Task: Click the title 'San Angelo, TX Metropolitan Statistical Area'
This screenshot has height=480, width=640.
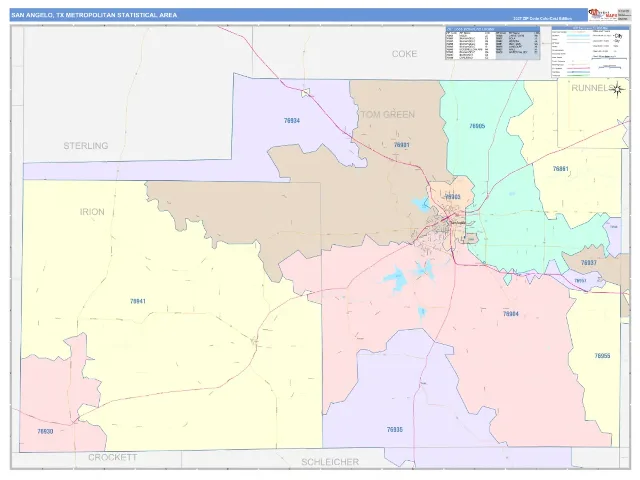Action: (x=94, y=15)
